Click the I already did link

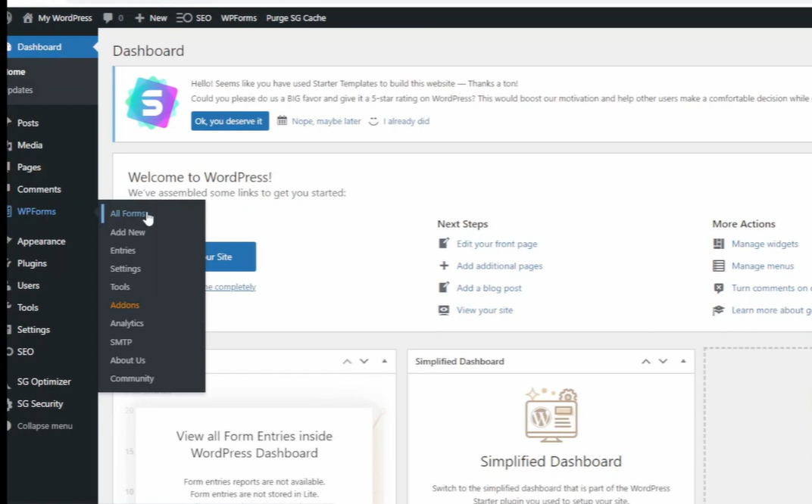pos(406,121)
